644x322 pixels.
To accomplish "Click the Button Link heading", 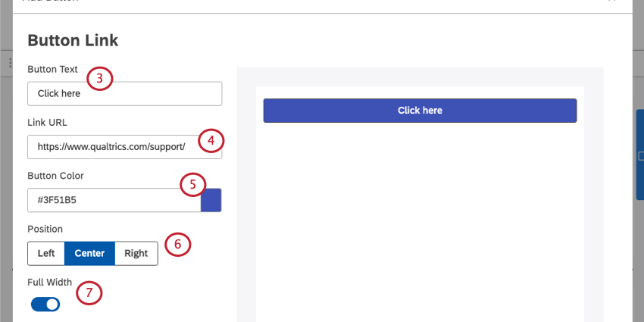I will pos(73,41).
